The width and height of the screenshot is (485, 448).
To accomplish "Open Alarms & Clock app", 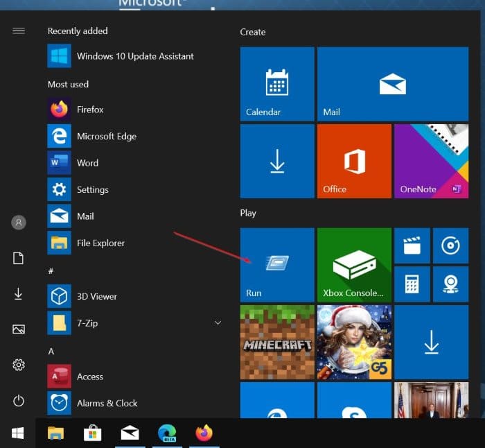I will click(135, 403).
